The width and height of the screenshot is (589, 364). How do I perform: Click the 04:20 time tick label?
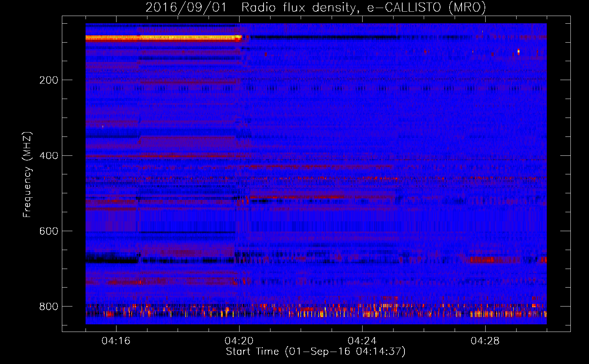click(x=239, y=341)
